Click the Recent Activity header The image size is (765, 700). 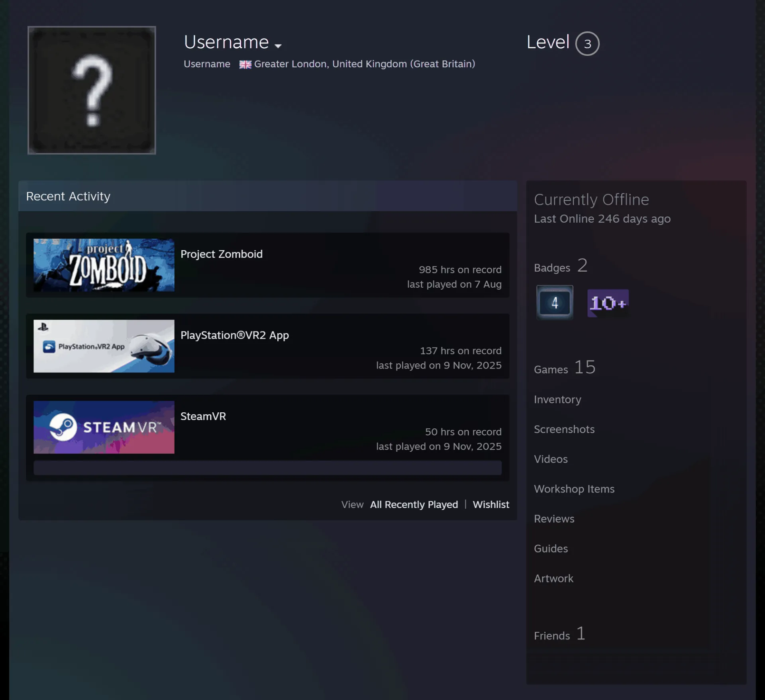click(268, 196)
